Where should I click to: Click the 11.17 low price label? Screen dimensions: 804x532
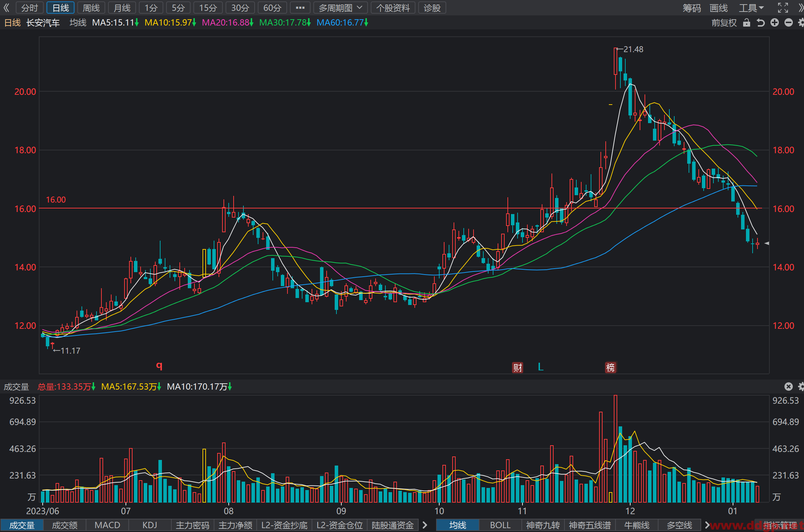point(70,351)
